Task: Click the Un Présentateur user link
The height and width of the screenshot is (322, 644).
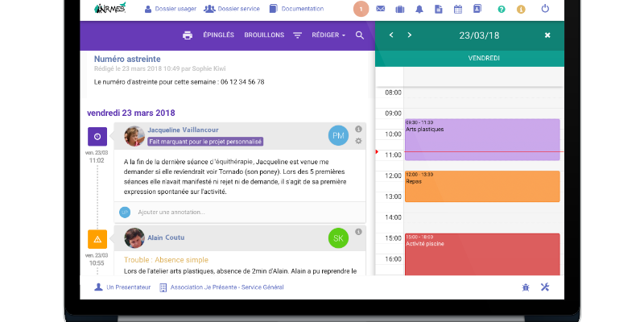Action: click(122, 287)
